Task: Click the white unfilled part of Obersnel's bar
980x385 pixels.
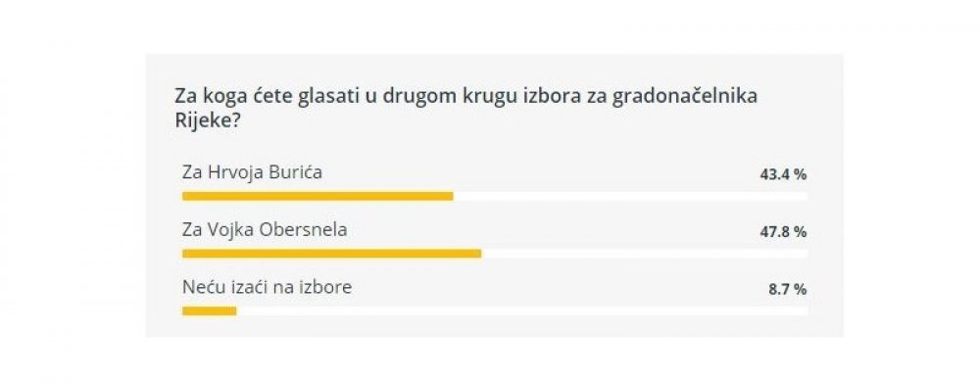Action: click(x=645, y=254)
